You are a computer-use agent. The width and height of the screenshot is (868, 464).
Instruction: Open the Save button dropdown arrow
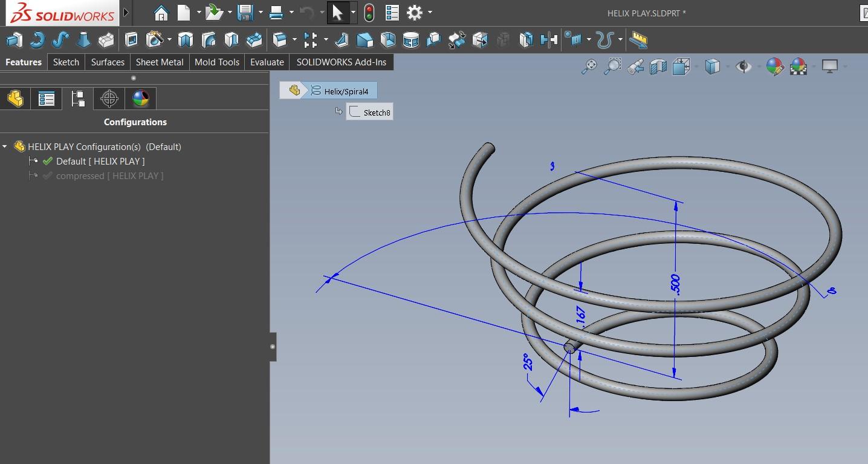(x=261, y=12)
